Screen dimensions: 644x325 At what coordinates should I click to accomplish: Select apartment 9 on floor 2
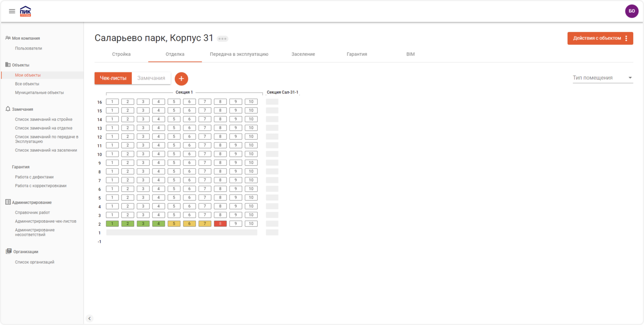[236, 224]
